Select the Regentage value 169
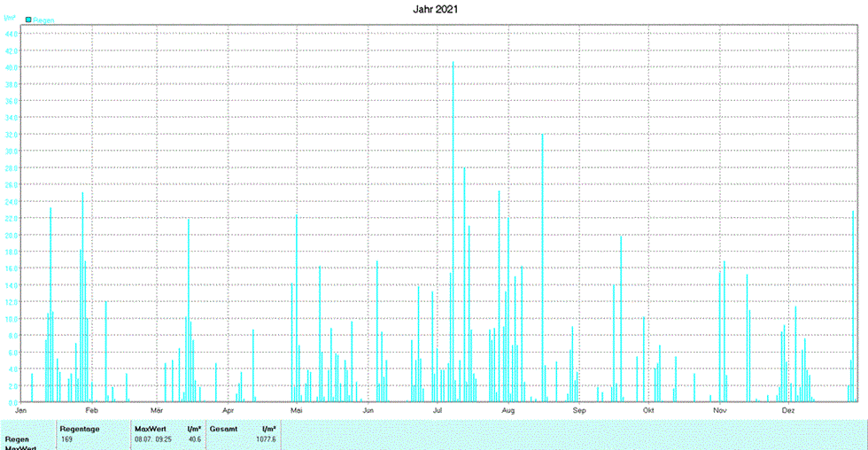Image resolution: width=868 pixels, height=450 pixels. click(x=66, y=439)
